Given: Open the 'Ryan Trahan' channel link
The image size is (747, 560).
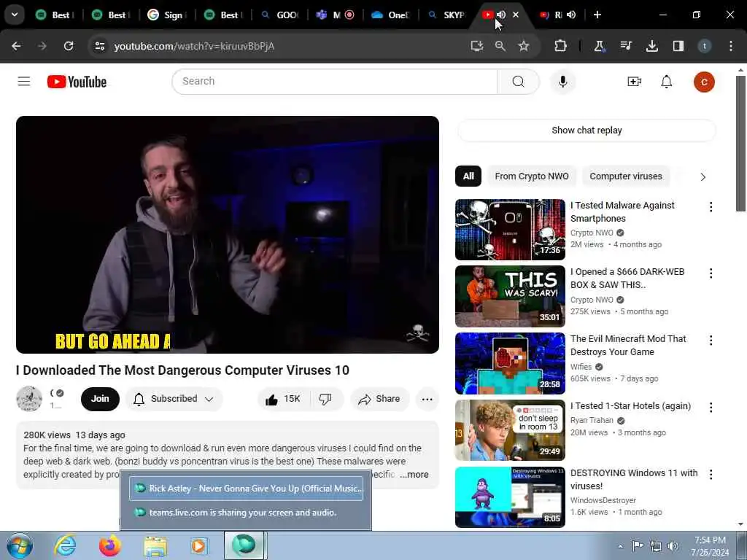Looking at the screenshot, I should click(592, 421).
